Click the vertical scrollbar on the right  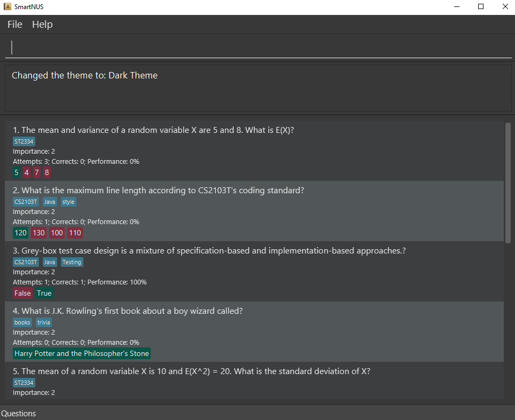coord(508,181)
